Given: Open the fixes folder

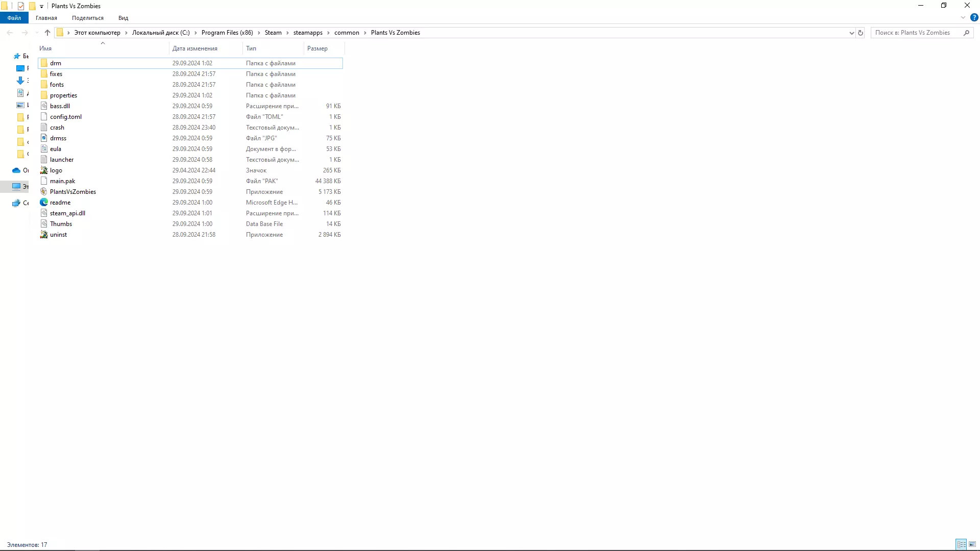Looking at the screenshot, I should pos(56,74).
